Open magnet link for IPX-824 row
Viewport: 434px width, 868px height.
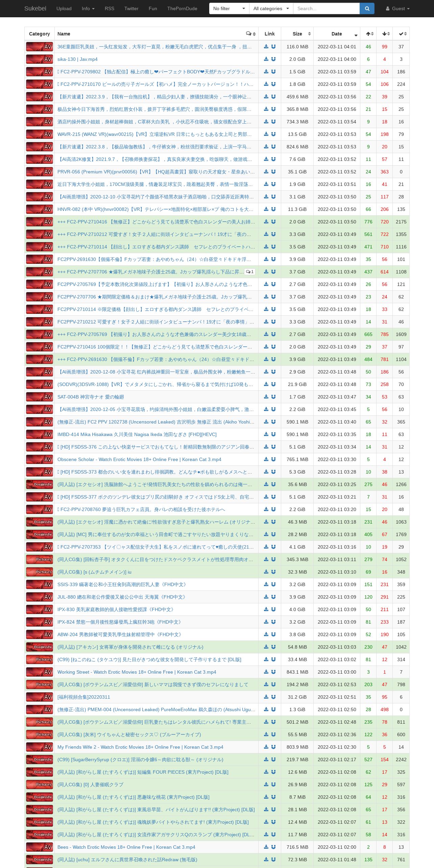[x=273, y=622]
